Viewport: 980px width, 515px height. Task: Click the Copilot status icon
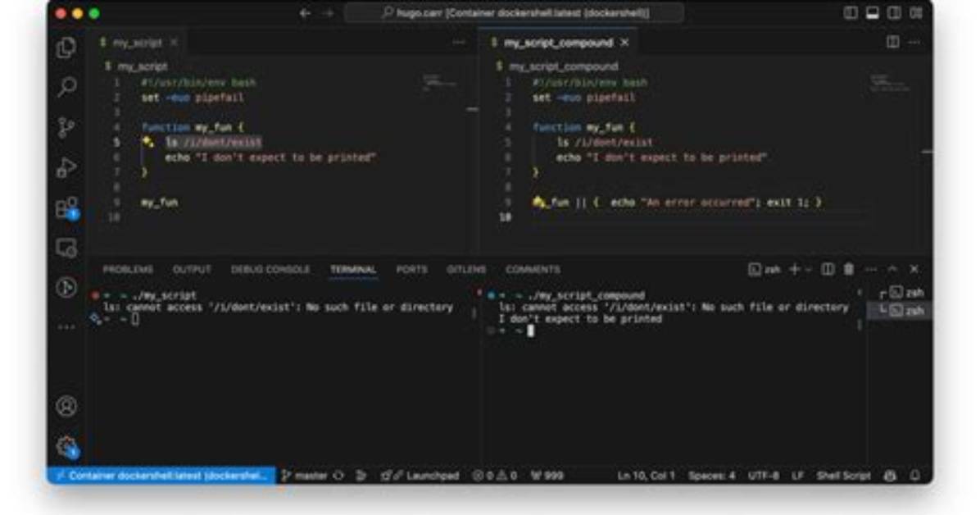pos(890,476)
